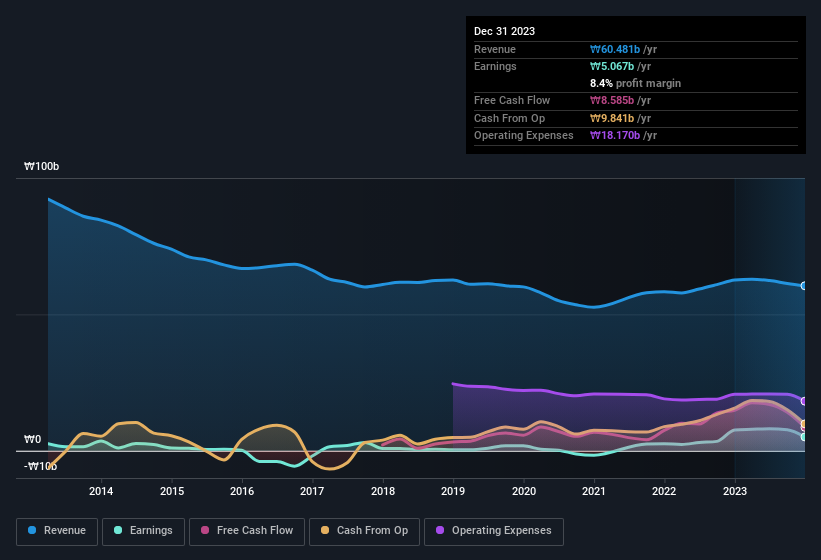Click the blue dot beside Revenue legend
This screenshot has height=560, width=821.
(33, 531)
